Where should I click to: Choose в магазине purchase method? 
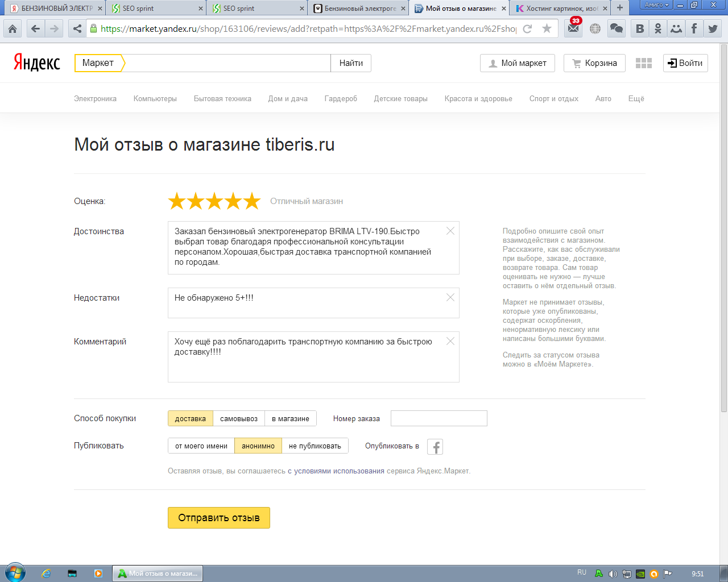[291, 418]
